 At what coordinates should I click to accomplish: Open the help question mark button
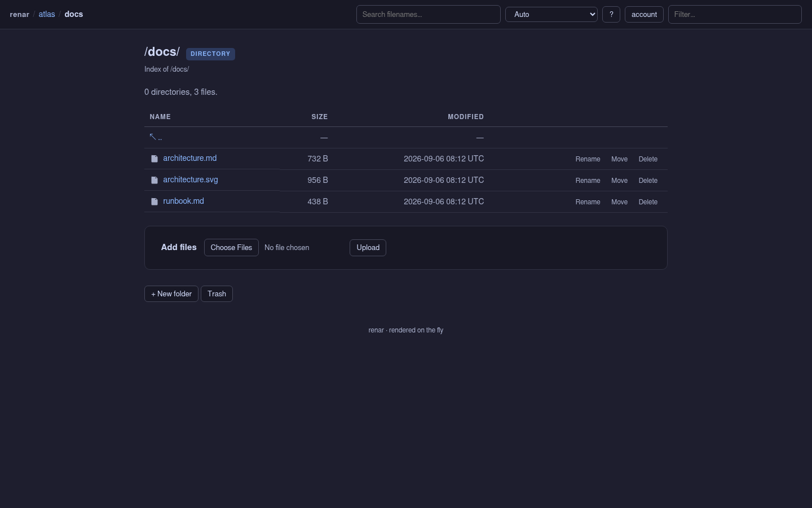click(x=611, y=14)
